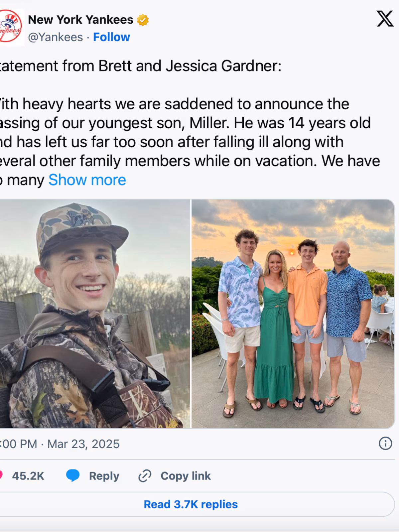Click the Copy link label
The width and height of the screenshot is (399, 532).
[186, 476]
